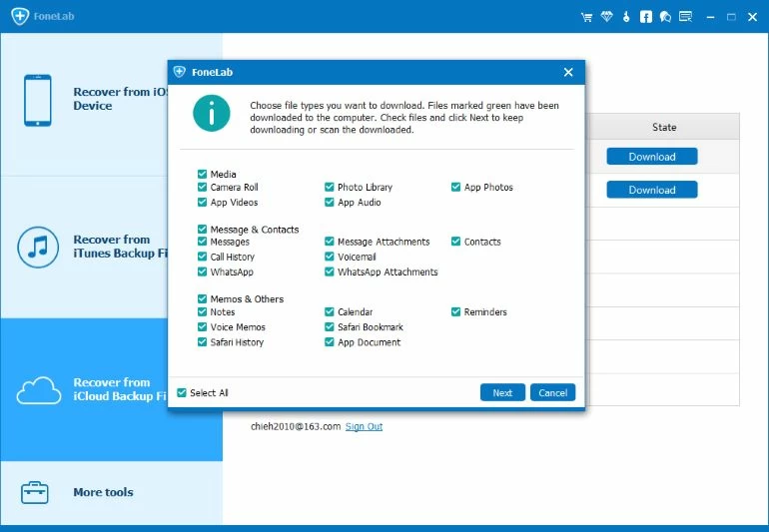Uncheck the WhatsApp Attachments checkbox
This screenshot has height=532, width=769.
coord(330,272)
